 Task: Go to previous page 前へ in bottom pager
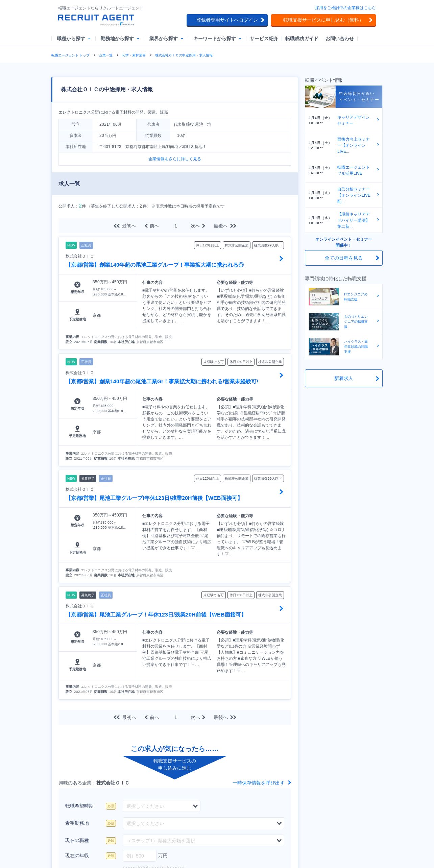(x=152, y=717)
